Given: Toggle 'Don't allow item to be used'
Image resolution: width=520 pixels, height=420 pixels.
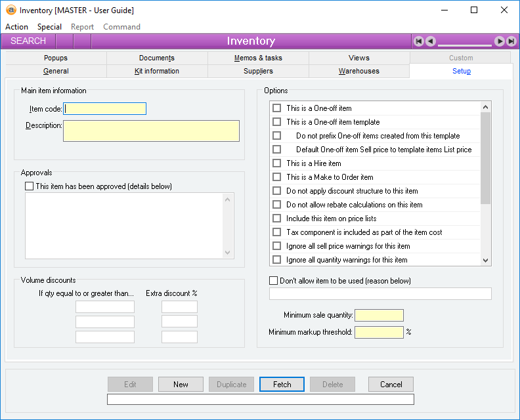Looking at the screenshot, I should [273, 281].
